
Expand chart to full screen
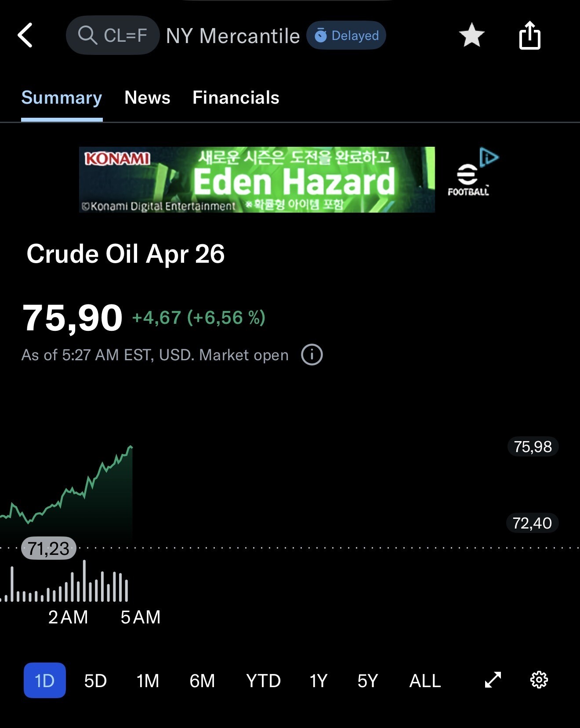point(493,680)
